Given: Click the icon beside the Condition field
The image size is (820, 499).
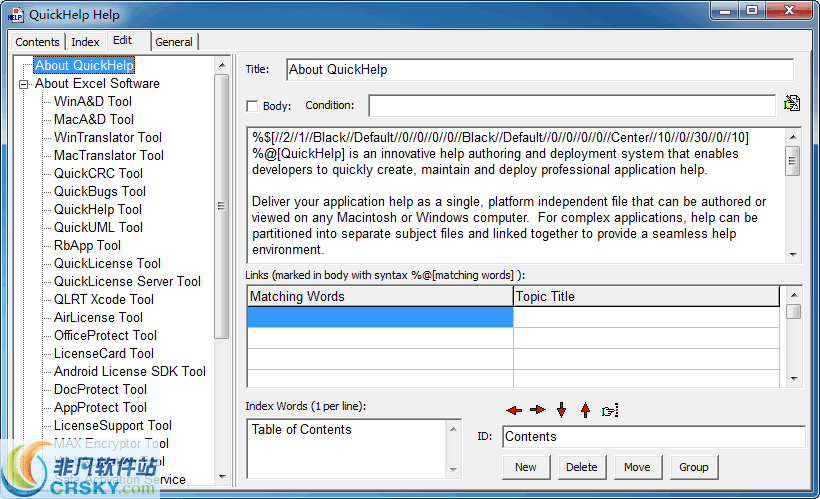Looking at the screenshot, I should (x=792, y=104).
